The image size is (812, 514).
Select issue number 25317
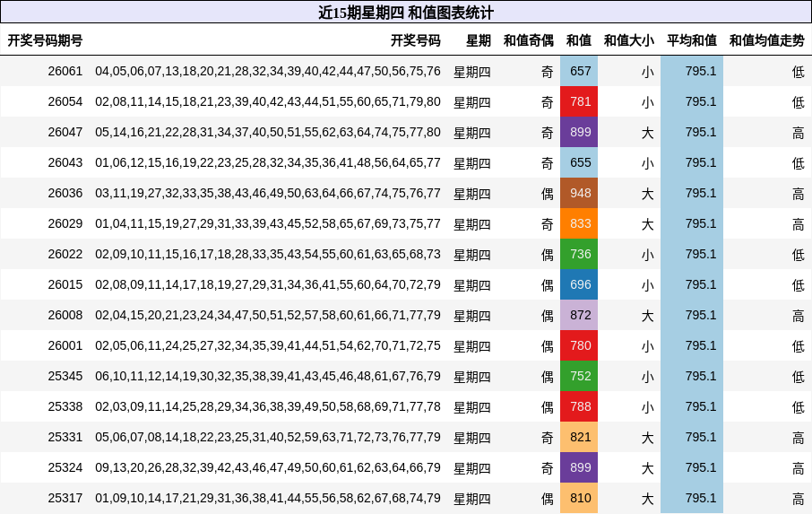pos(65,499)
